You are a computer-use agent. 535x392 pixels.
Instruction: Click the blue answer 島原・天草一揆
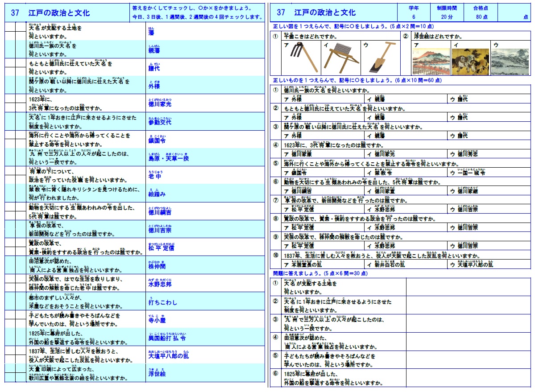click(x=169, y=158)
